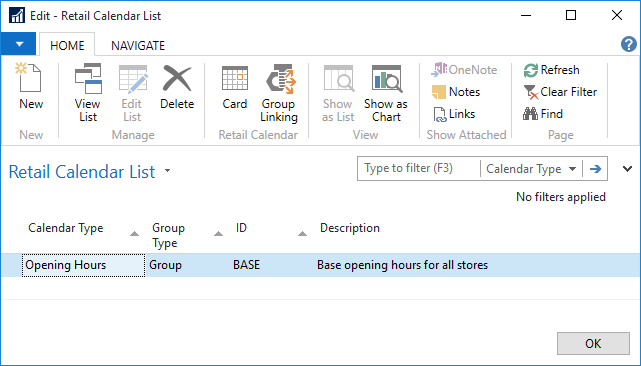Confirm with the OK button

593,344
